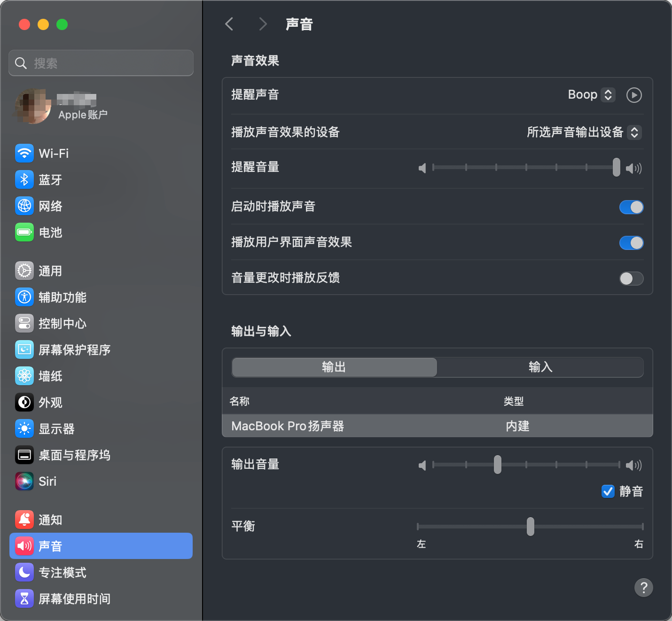Image resolution: width=672 pixels, height=621 pixels.
Task: Click the loud speaker icon beside 输出音量
Action: tap(634, 465)
